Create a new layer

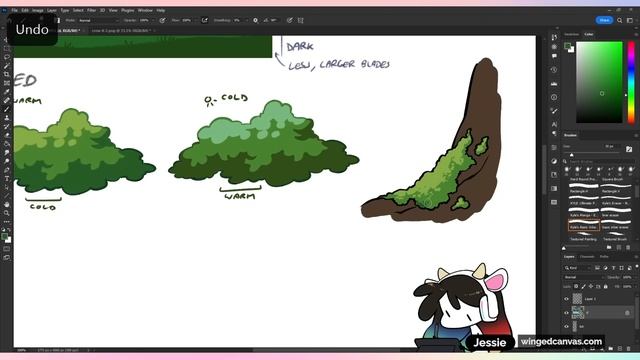click(620, 349)
